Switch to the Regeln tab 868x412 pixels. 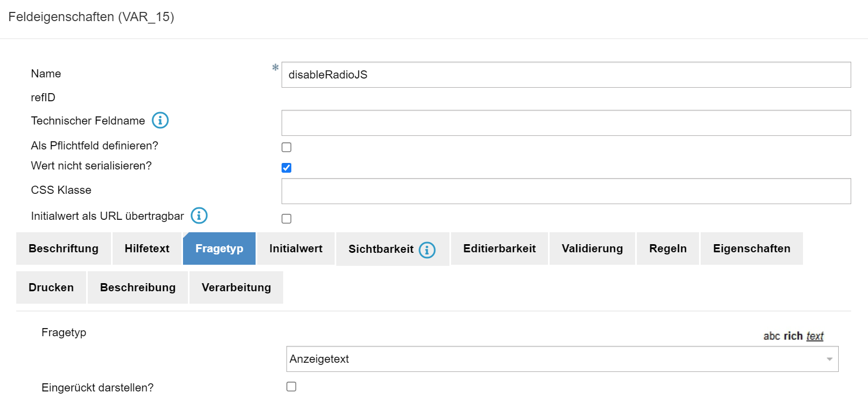[x=668, y=248]
